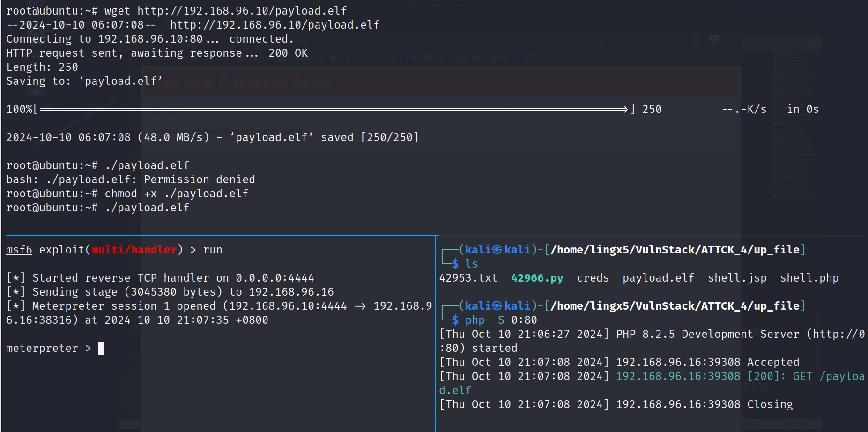Click the '(48.0 MB/s)' transfer rate
This screenshot has height=432, width=868.
point(173,137)
